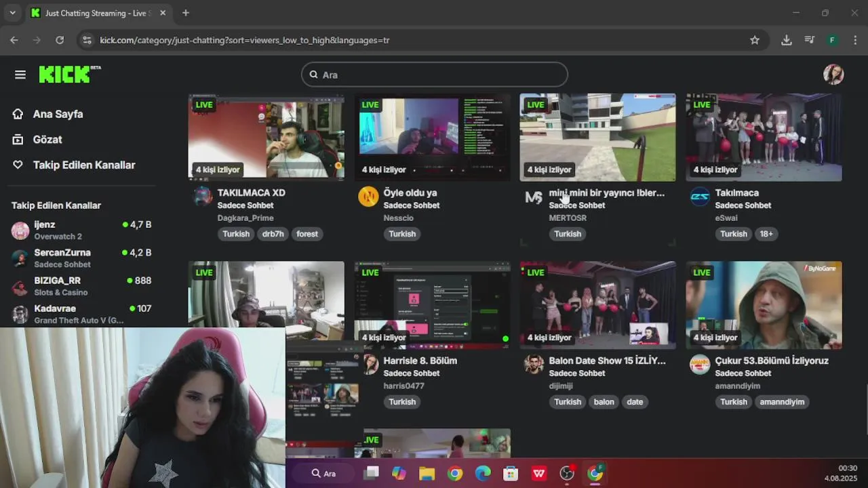Click the amanndiyim tag
868x488 pixels.
[782, 402]
